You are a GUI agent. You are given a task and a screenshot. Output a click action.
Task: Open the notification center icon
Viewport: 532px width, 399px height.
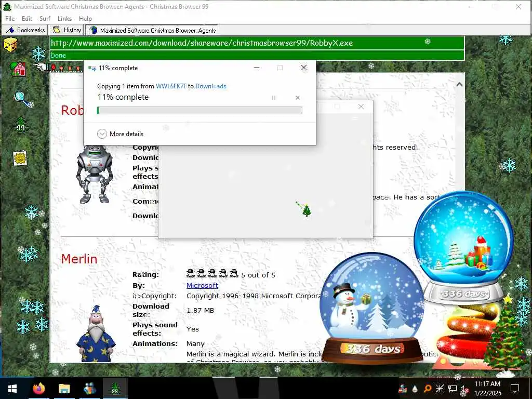point(515,389)
